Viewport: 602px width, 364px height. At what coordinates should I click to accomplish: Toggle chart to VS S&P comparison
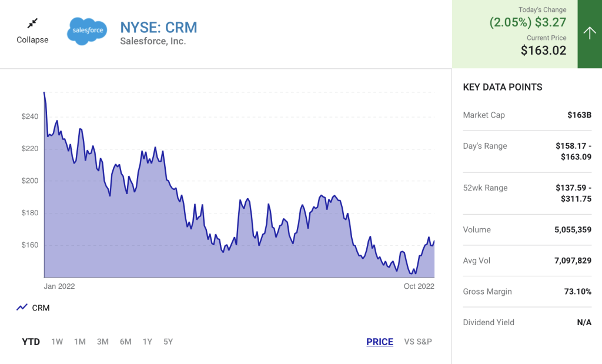click(418, 342)
